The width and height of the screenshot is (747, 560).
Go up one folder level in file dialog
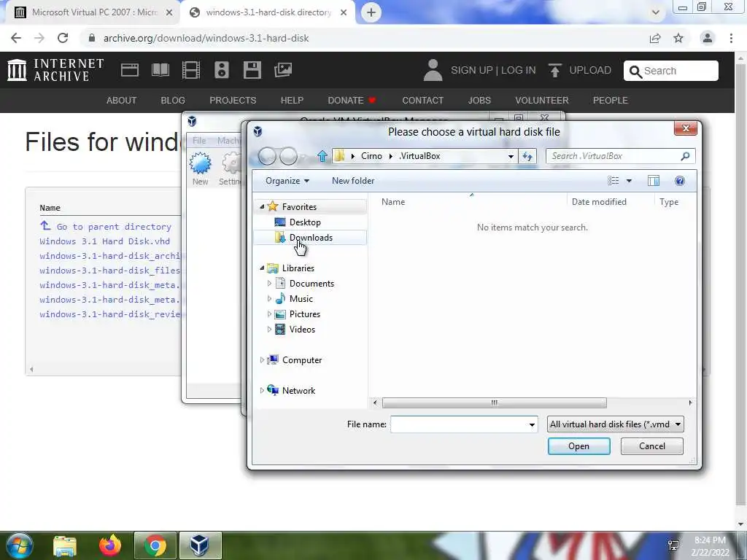click(322, 156)
